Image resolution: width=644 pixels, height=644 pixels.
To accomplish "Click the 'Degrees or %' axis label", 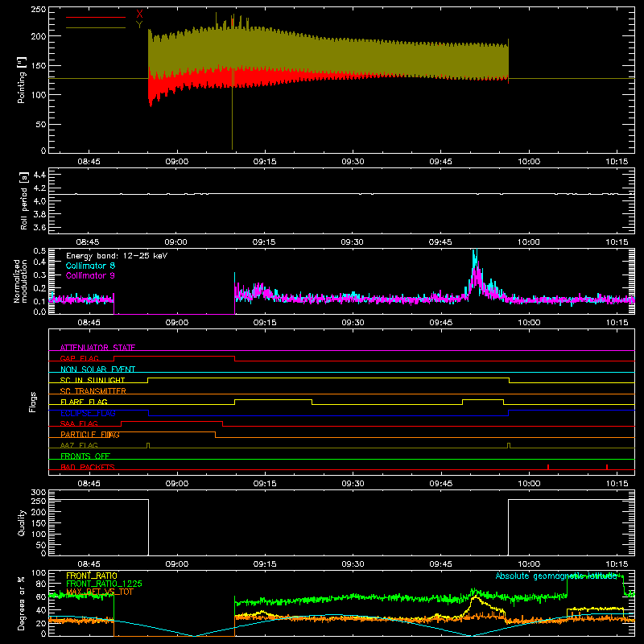I will tap(21, 603).
